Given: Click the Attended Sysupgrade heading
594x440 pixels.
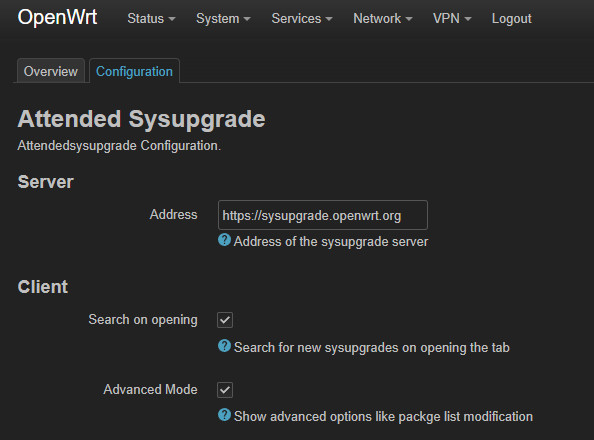Looking at the screenshot, I should coord(141,119).
